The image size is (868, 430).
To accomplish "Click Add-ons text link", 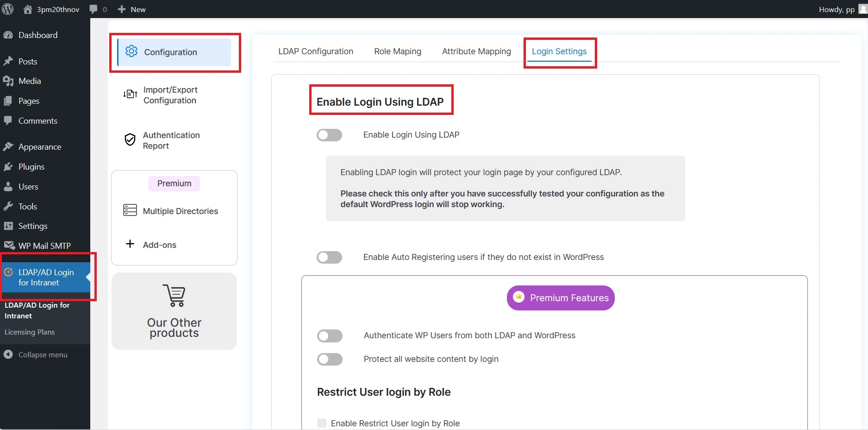I will point(160,245).
